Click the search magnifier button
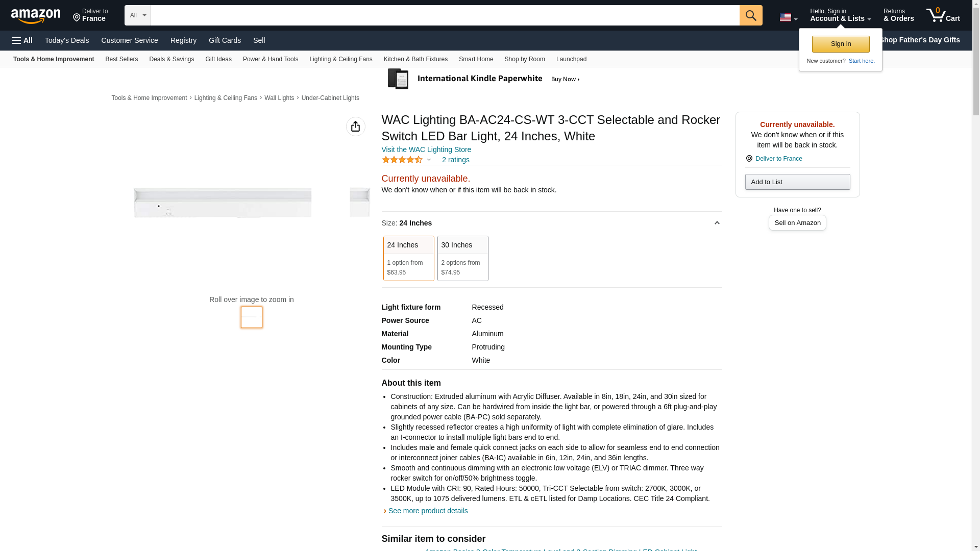Screen dimensions: 980x551 tap(750, 15)
